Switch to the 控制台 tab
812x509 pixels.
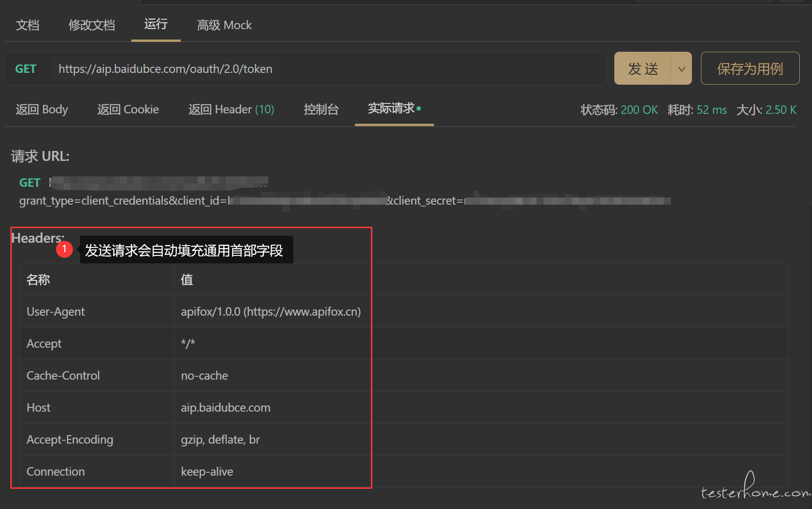tap(321, 109)
